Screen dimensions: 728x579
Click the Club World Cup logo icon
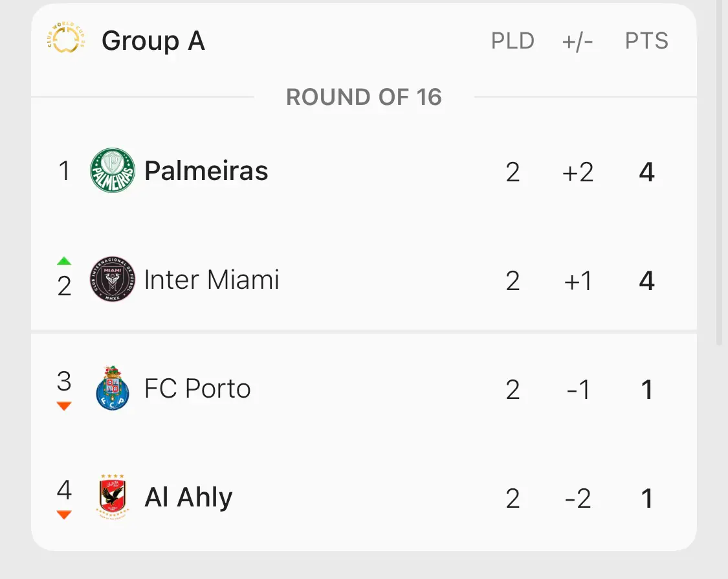(66, 37)
